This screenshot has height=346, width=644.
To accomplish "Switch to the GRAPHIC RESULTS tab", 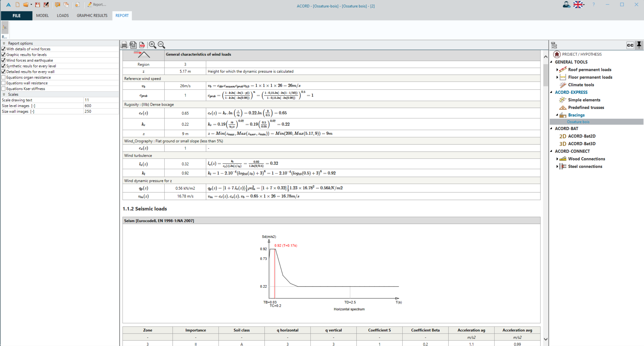I will (92, 16).
